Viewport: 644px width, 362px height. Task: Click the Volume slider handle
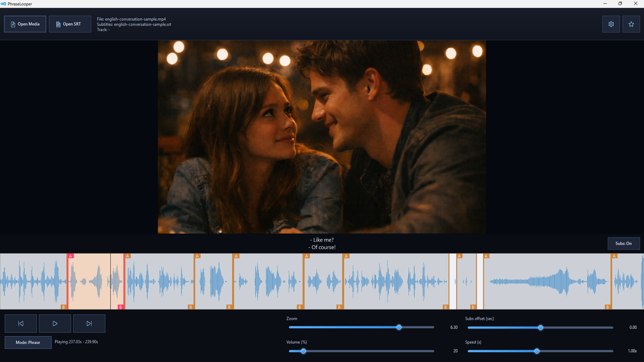303,351
